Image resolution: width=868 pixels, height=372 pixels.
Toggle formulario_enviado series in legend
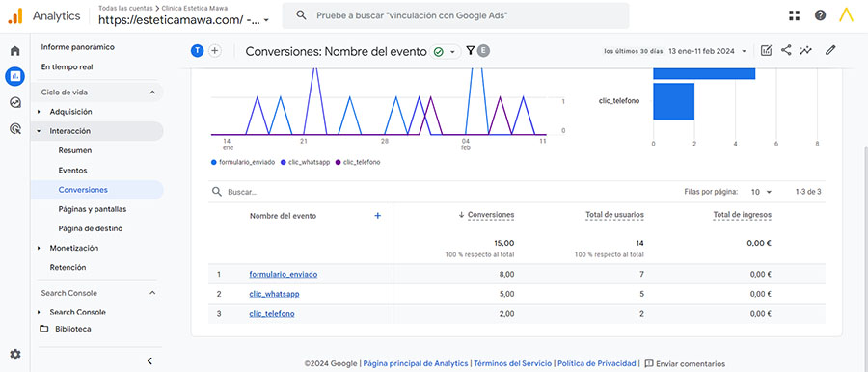[x=243, y=162]
